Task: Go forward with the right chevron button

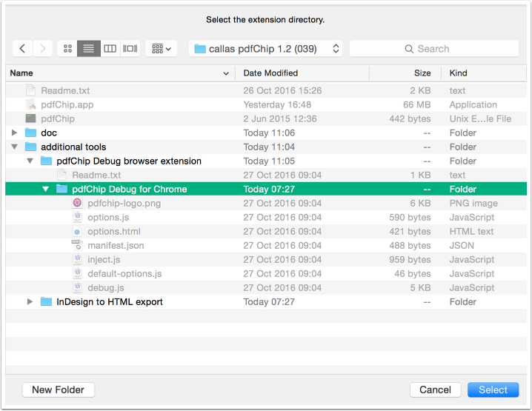Action: (x=43, y=49)
